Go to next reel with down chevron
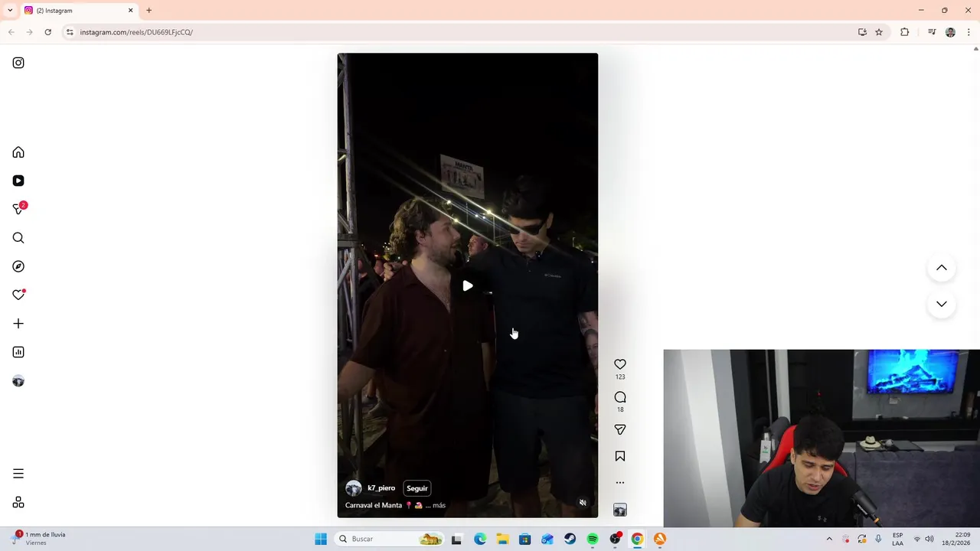980x551 pixels. 942,304
